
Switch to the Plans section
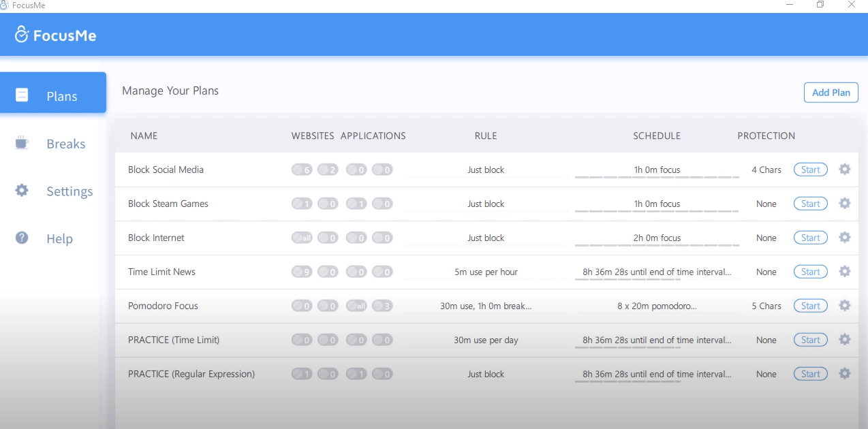coord(53,93)
